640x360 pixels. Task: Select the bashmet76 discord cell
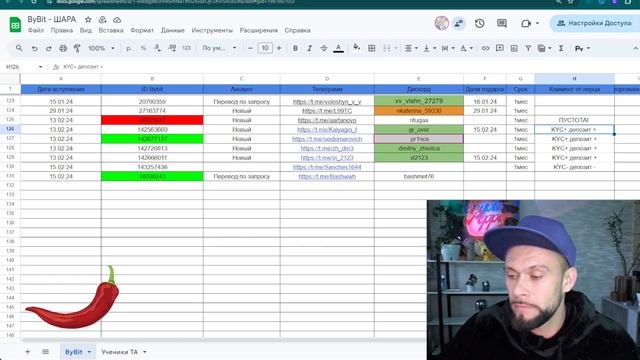[419, 176]
